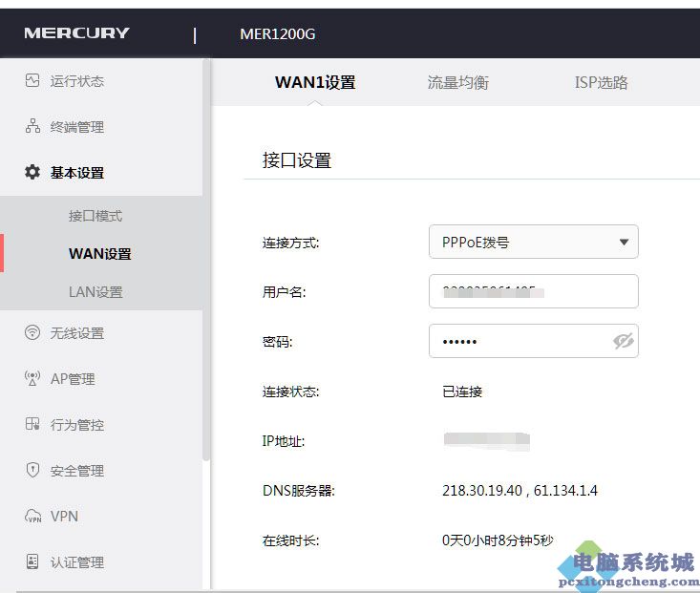Click the 行为管控 icon
700x593 pixels.
32,424
